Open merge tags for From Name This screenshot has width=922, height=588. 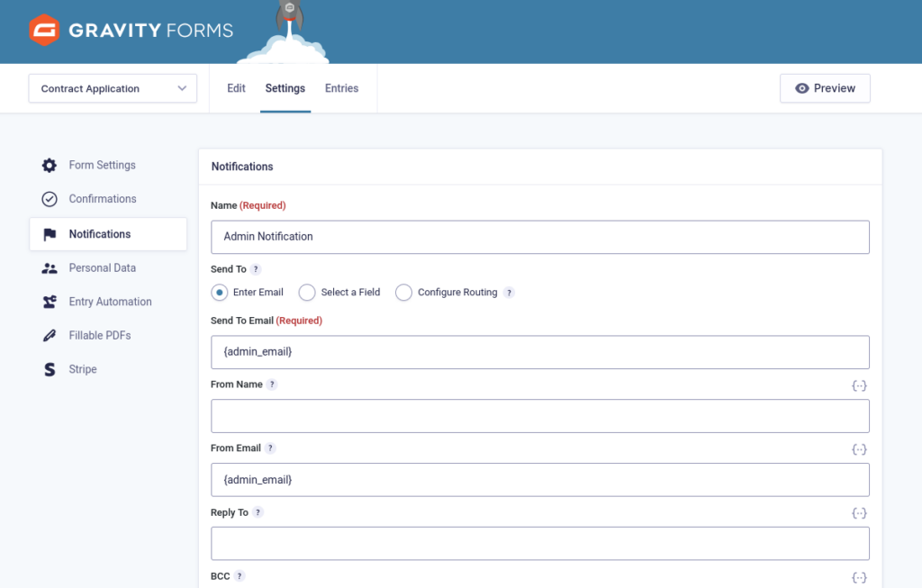tap(859, 385)
